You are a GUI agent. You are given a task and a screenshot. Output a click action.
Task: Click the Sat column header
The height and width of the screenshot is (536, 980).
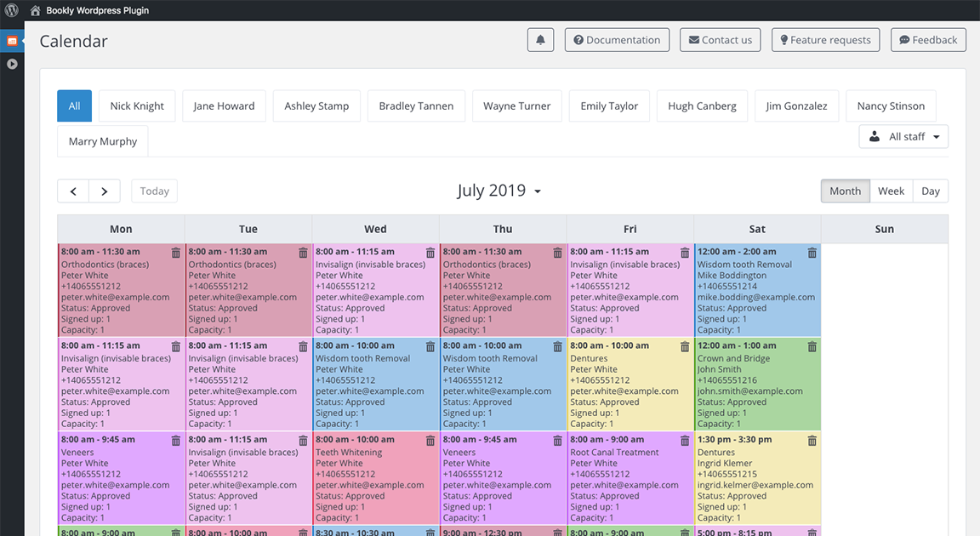point(757,229)
